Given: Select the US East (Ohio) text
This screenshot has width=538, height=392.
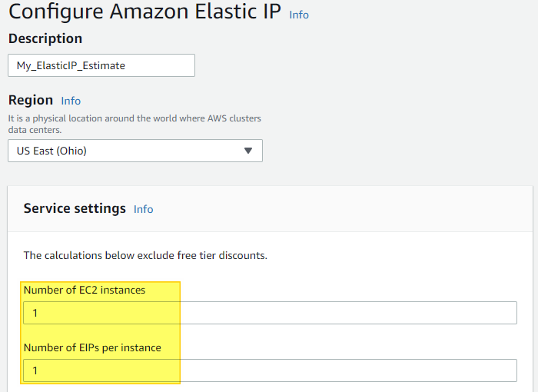Looking at the screenshot, I should tap(51, 151).
